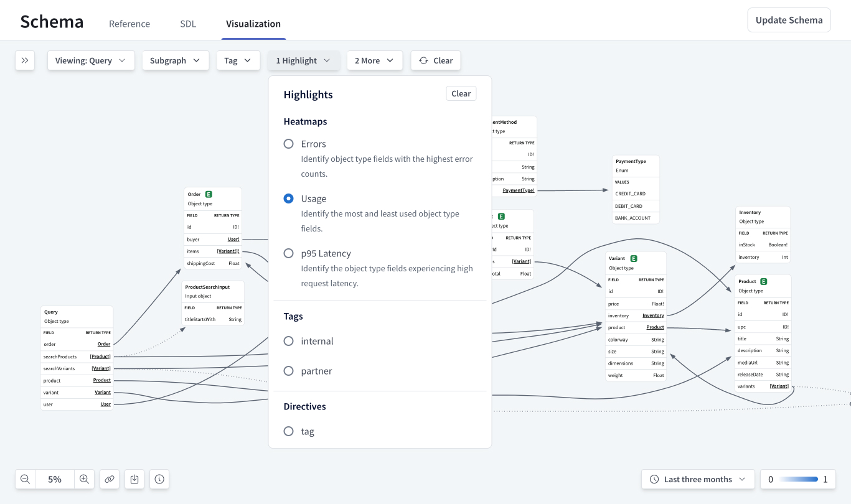The height and width of the screenshot is (504, 851).
Task: Choose the internal tag highlight
Action: pyautogui.click(x=288, y=341)
